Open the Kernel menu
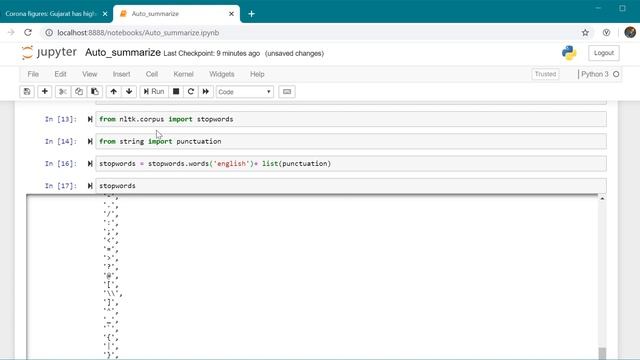 point(183,74)
